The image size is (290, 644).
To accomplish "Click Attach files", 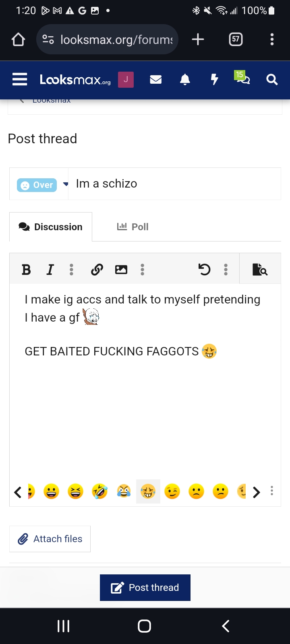I will [50, 539].
